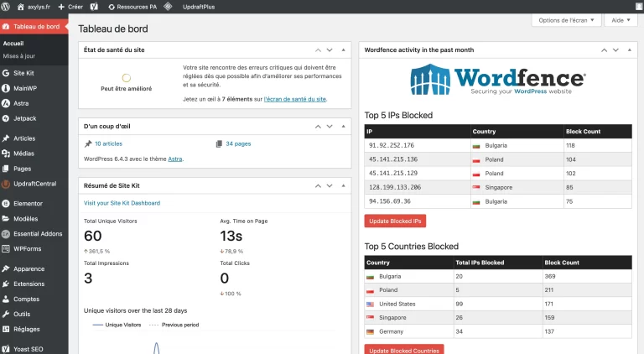
Task: Collapse the D'un coup d'œil panel
Action: click(x=343, y=127)
